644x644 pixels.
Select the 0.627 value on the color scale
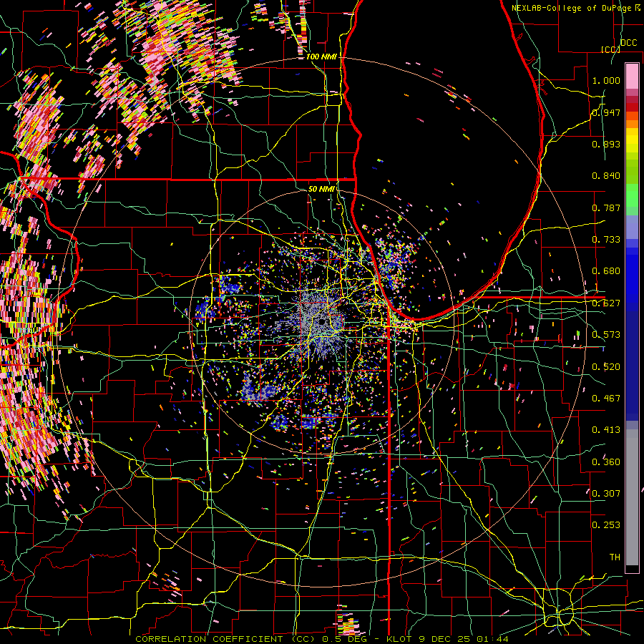tap(606, 303)
